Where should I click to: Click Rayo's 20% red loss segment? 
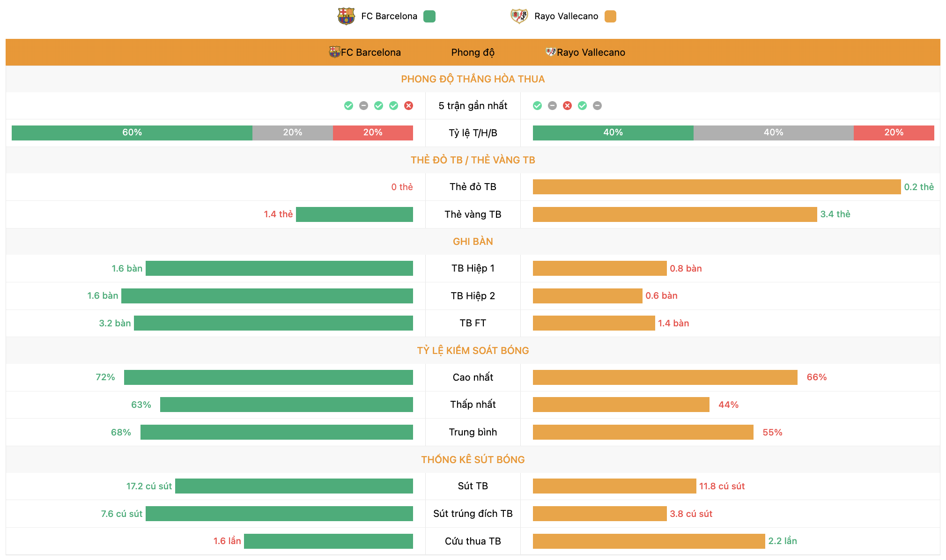894,133
